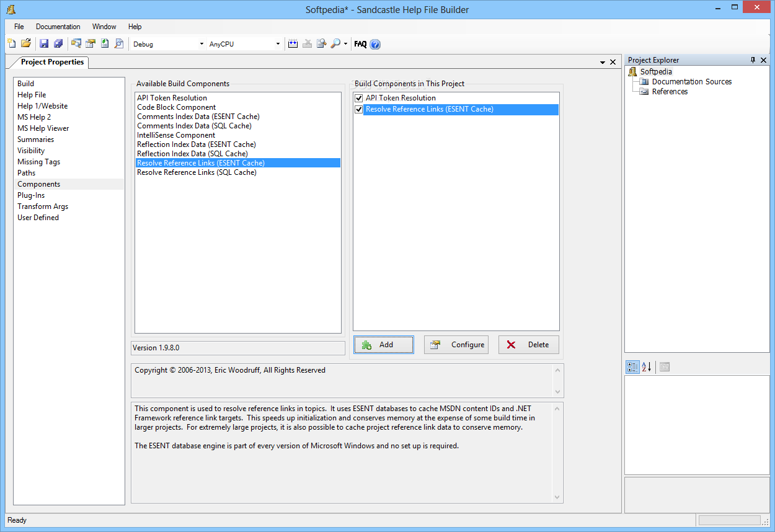Open the File menu
775x532 pixels.
click(19, 27)
